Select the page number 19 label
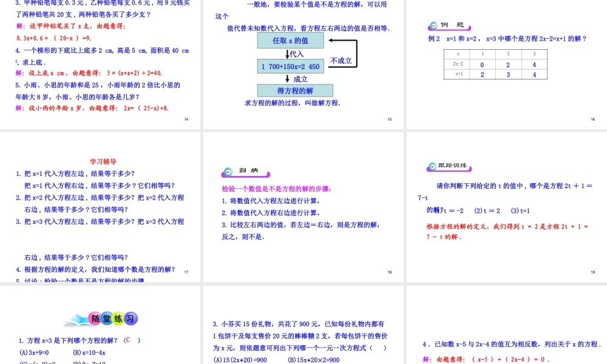Screen dimensions: 607x364 click(592, 272)
